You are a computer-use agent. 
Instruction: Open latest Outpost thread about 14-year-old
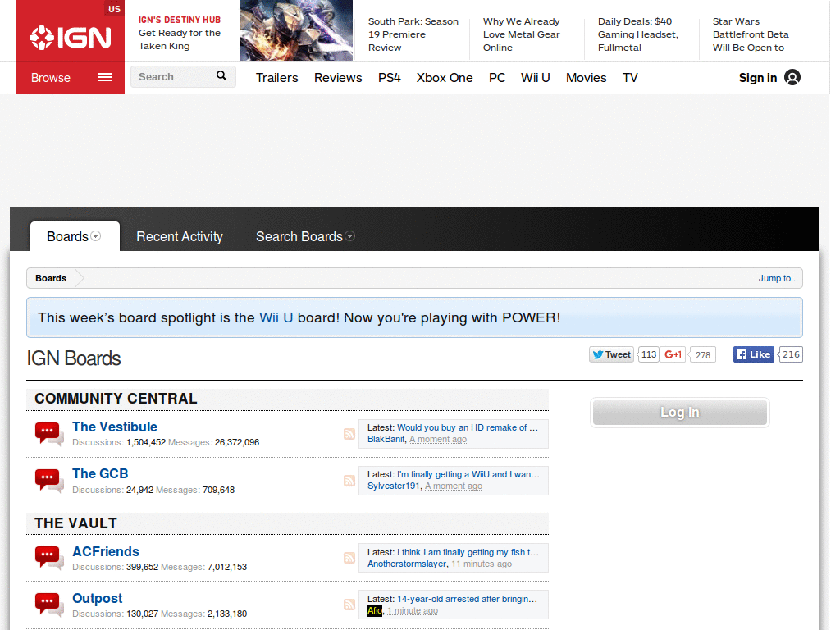click(x=467, y=598)
